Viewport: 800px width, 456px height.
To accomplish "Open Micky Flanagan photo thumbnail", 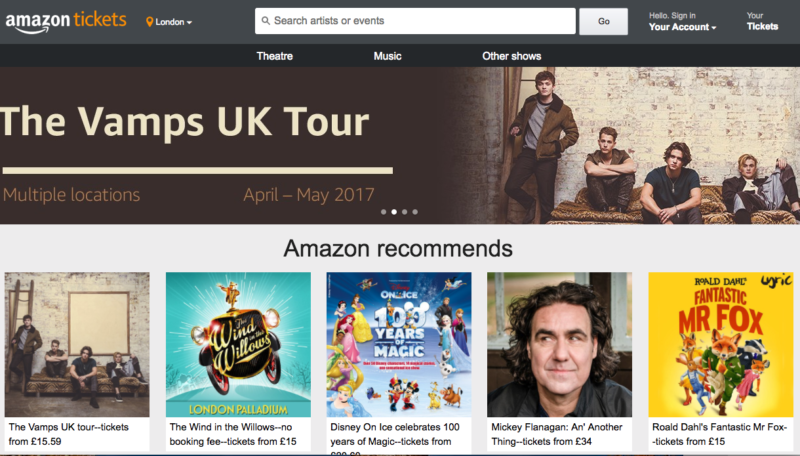I will click(x=560, y=344).
